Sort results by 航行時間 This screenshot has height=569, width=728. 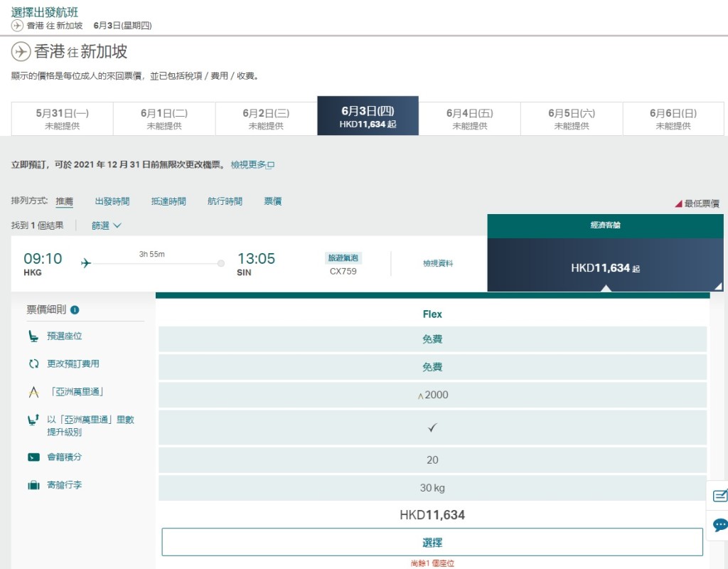click(225, 201)
